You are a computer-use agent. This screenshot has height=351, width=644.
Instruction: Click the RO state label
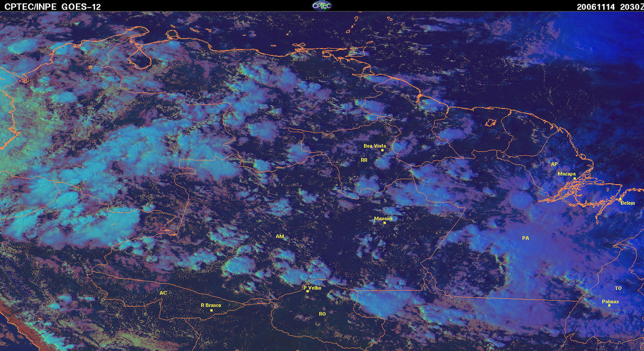coord(322,313)
